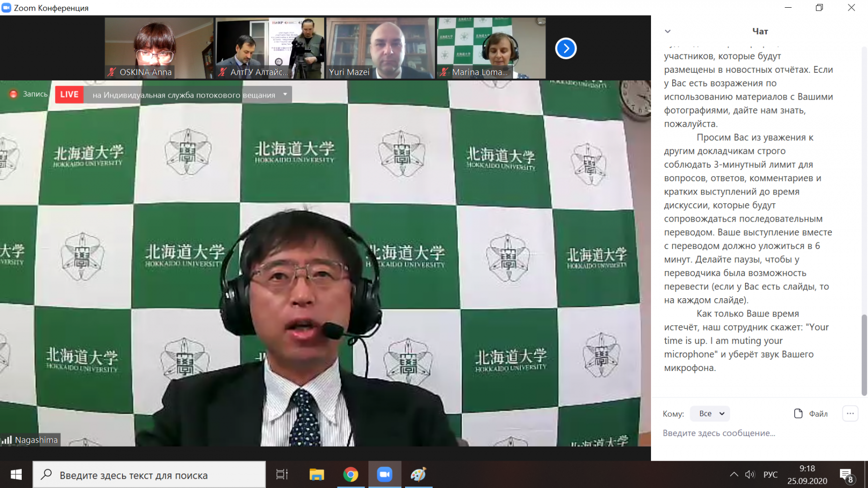Viewport: 868px width, 488px height.
Task: Open the Paint app in taskbar
Action: pyautogui.click(x=418, y=475)
